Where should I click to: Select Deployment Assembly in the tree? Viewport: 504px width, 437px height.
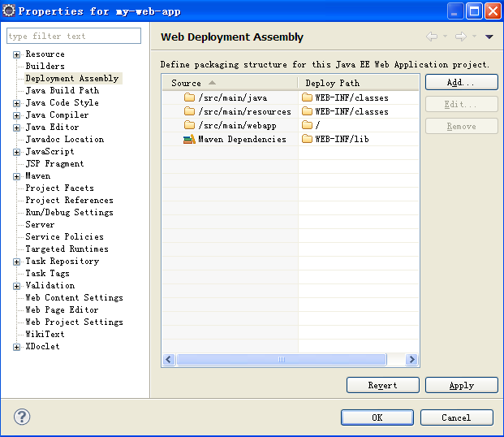pyautogui.click(x=72, y=78)
